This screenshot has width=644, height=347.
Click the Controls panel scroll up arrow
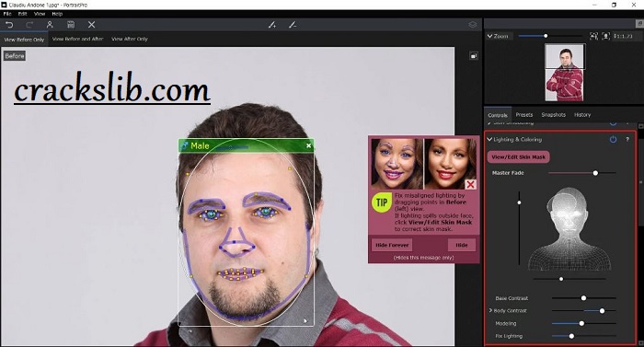pos(640,126)
